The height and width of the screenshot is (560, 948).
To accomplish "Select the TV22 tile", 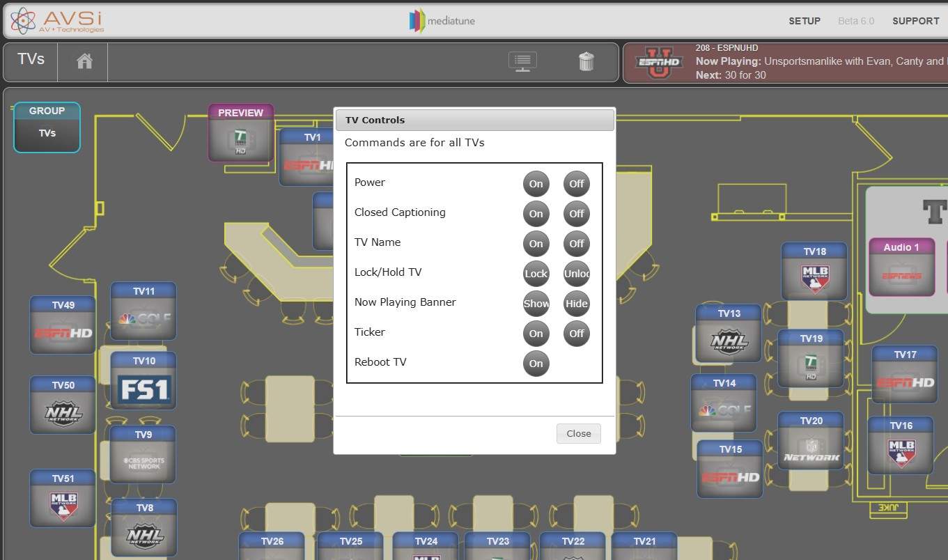I will pos(573,547).
